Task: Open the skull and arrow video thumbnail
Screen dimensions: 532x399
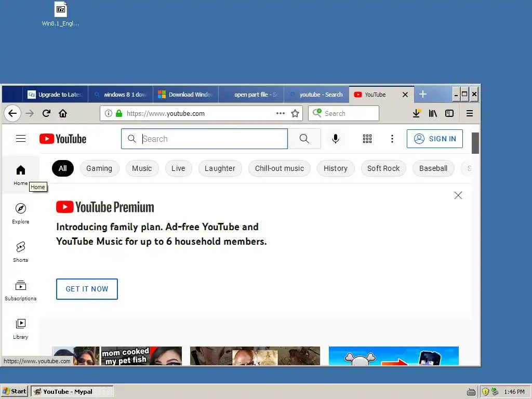Action: tap(394, 356)
